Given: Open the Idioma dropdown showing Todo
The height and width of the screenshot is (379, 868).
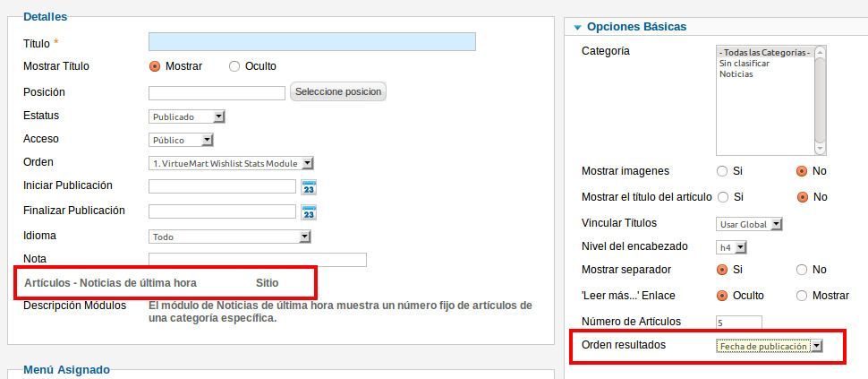Looking at the screenshot, I should coord(230,237).
